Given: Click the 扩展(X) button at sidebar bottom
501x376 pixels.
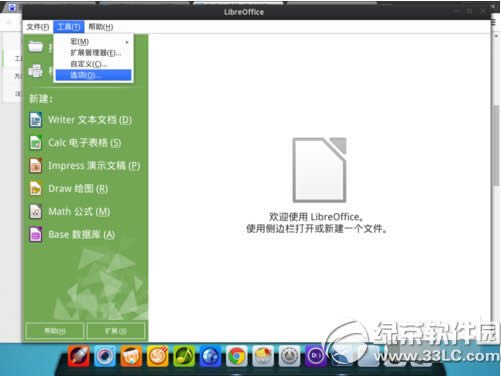Looking at the screenshot, I should (x=116, y=331).
